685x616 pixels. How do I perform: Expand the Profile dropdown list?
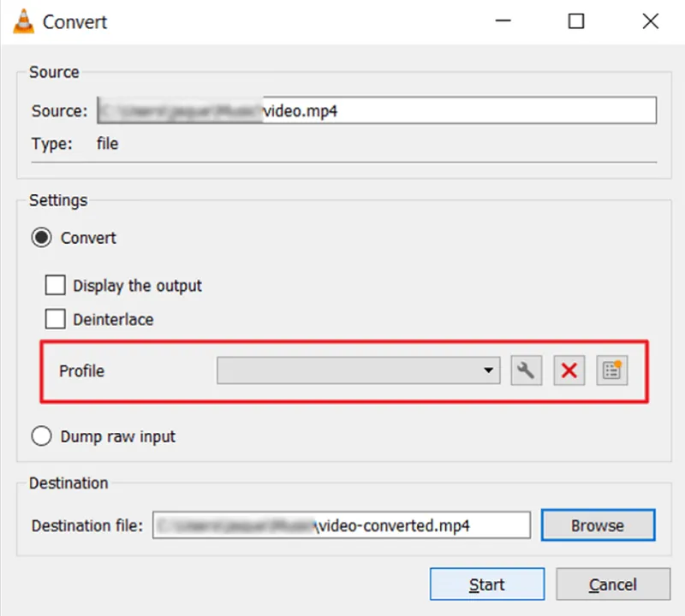(x=358, y=370)
